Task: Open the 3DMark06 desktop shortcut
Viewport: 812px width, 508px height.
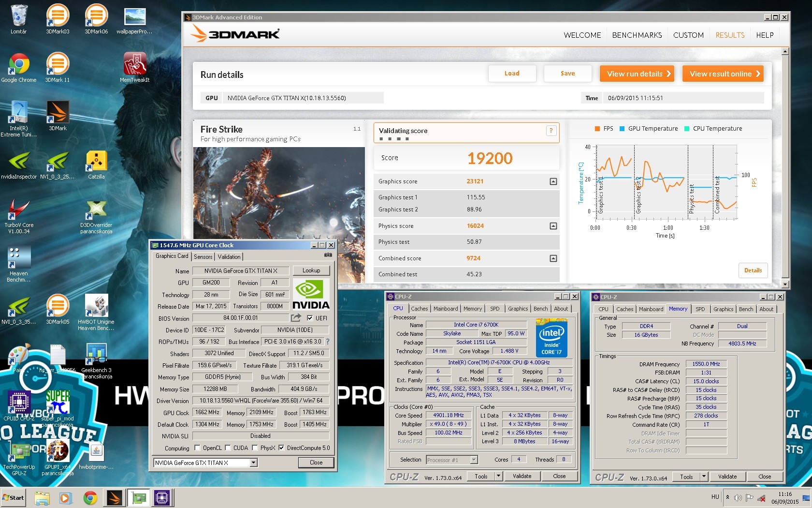Action: pos(96,19)
